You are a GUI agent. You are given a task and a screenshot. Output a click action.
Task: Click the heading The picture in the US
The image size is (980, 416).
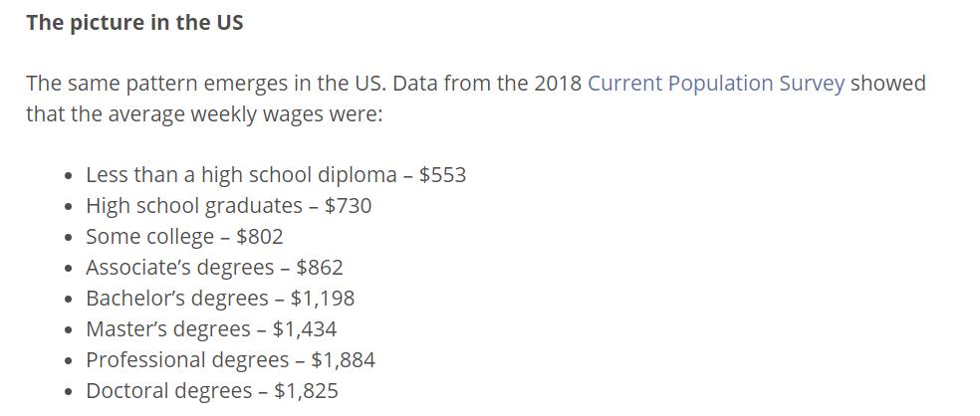tap(134, 23)
